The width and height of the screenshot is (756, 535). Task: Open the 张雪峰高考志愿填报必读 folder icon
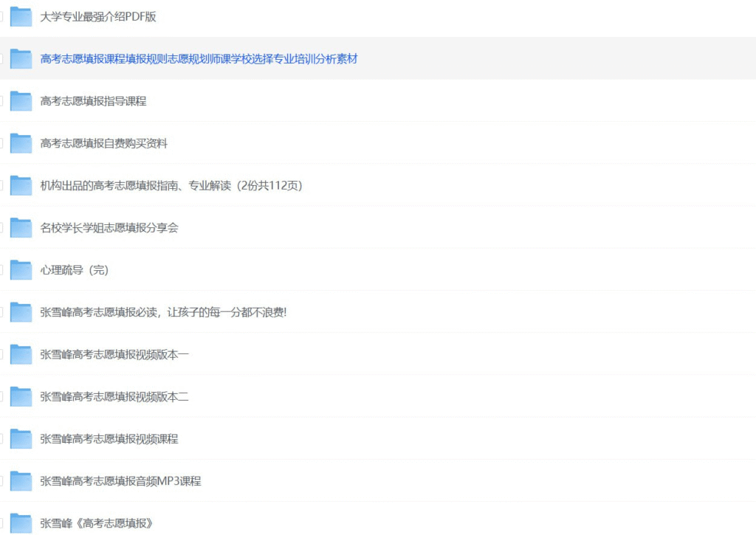point(20,312)
